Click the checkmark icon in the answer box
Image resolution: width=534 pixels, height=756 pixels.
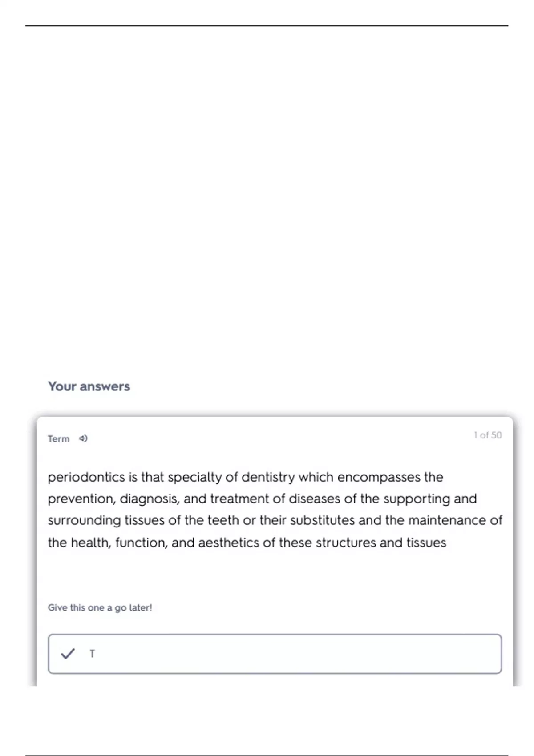[x=68, y=654]
